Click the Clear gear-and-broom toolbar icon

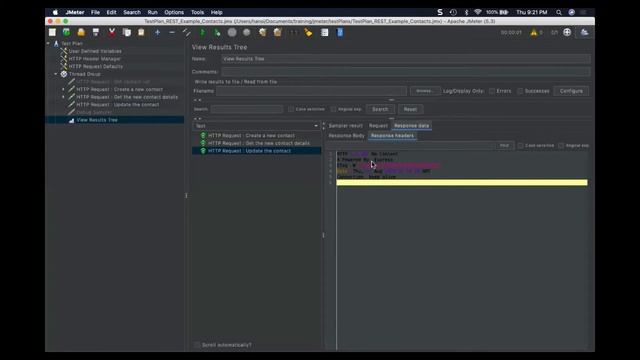pyautogui.click(x=262, y=32)
